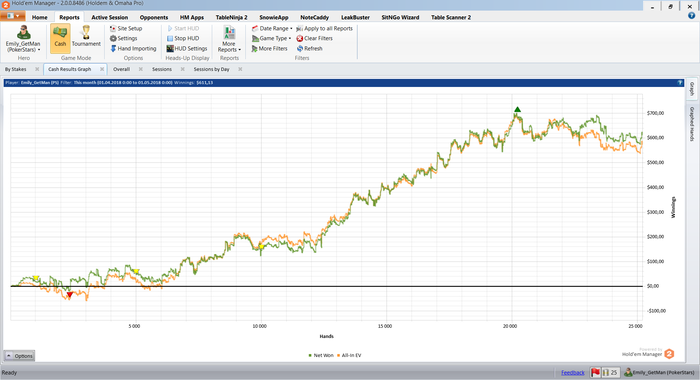Switch to Sessions by Day tab
The height and width of the screenshot is (380, 700).
[x=211, y=69]
